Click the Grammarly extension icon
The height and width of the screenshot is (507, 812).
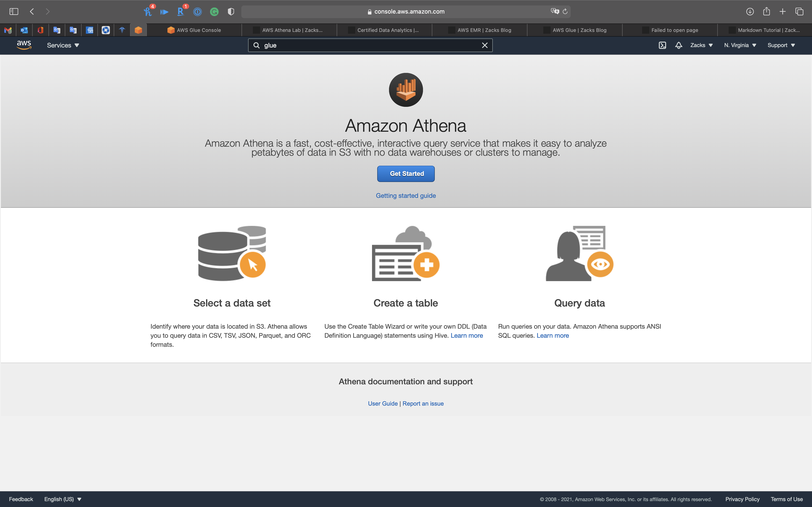[x=214, y=12]
